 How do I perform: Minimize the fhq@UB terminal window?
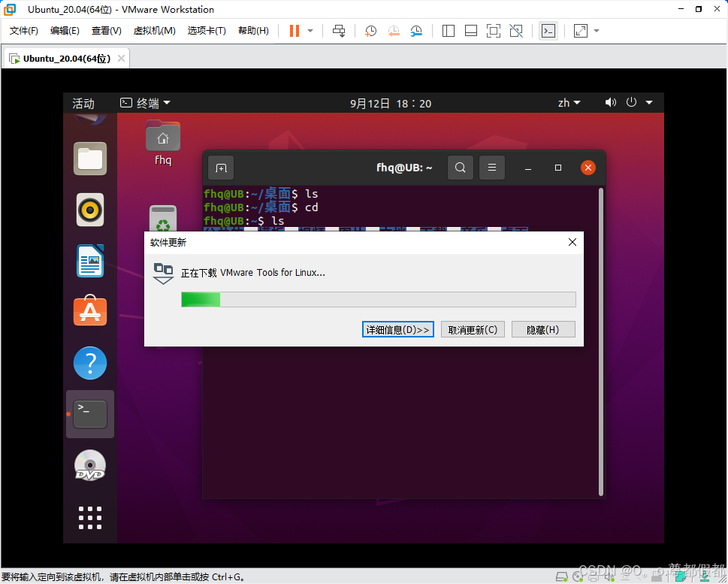[528, 168]
